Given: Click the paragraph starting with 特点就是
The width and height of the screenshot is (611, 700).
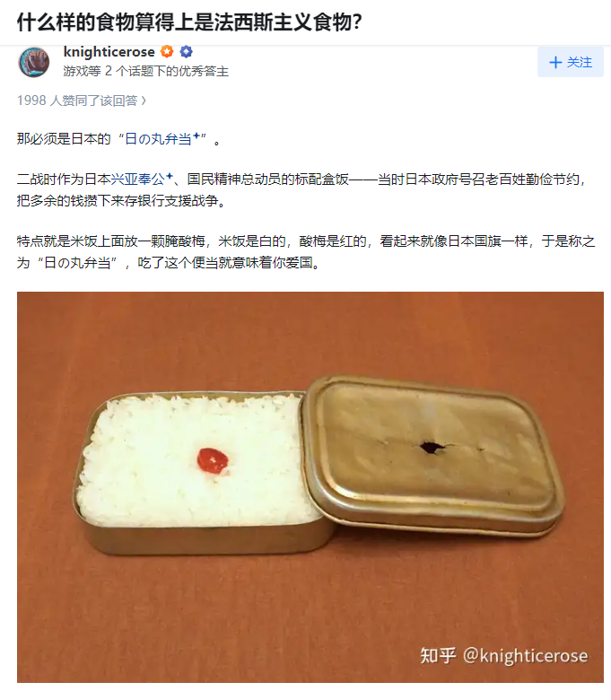Looking at the screenshot, I should [x=306, y=252].
